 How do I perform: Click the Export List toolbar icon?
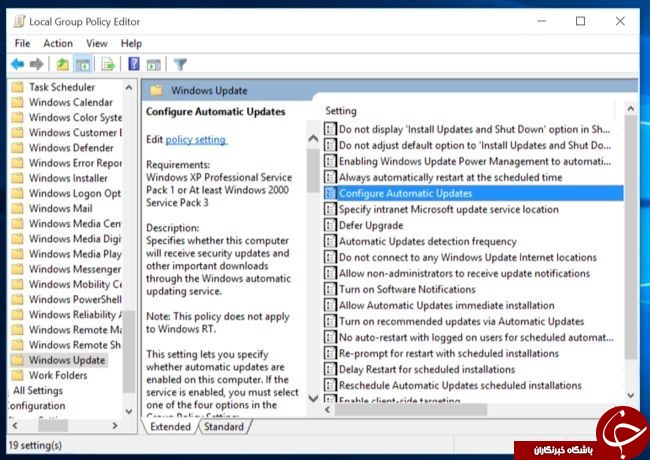tap(108, 64)
